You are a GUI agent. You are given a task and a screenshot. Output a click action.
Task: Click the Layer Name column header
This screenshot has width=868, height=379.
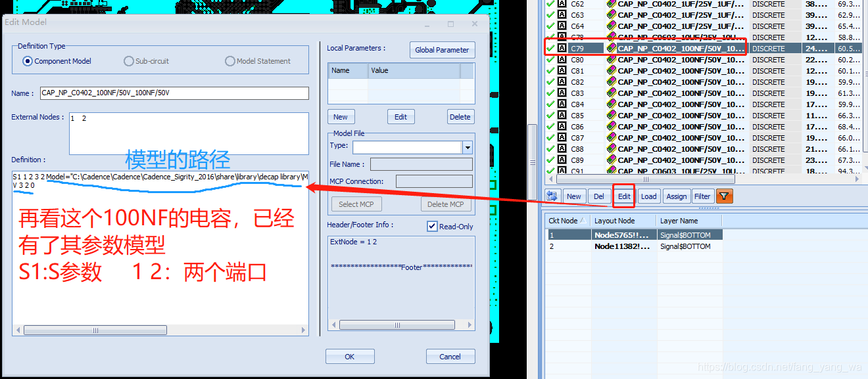pos(689,221)
